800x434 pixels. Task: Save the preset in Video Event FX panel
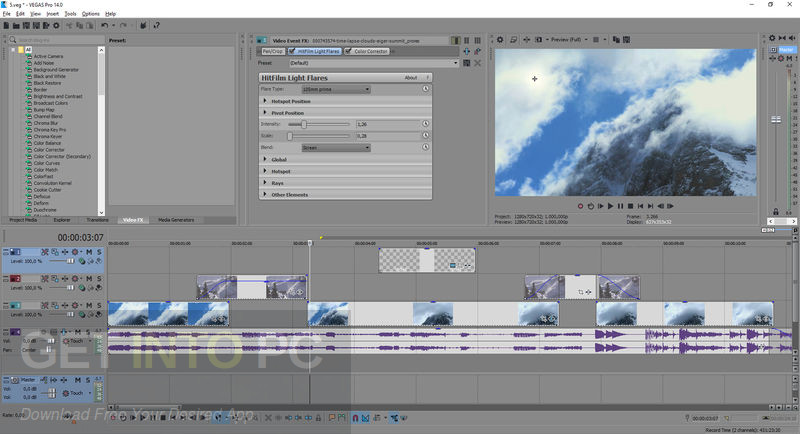(466, 63)
